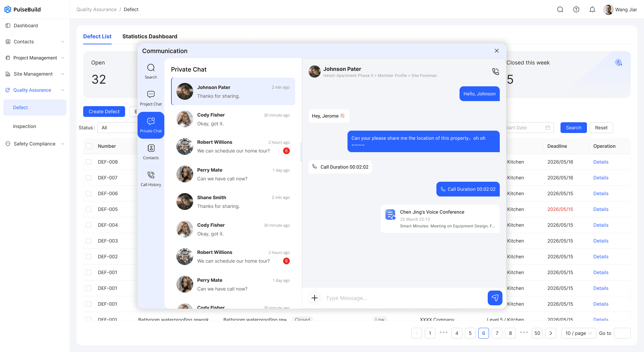Screen dimensions: 644x352
Task: Expand the Site Management chevron
Action: [63, 74]
